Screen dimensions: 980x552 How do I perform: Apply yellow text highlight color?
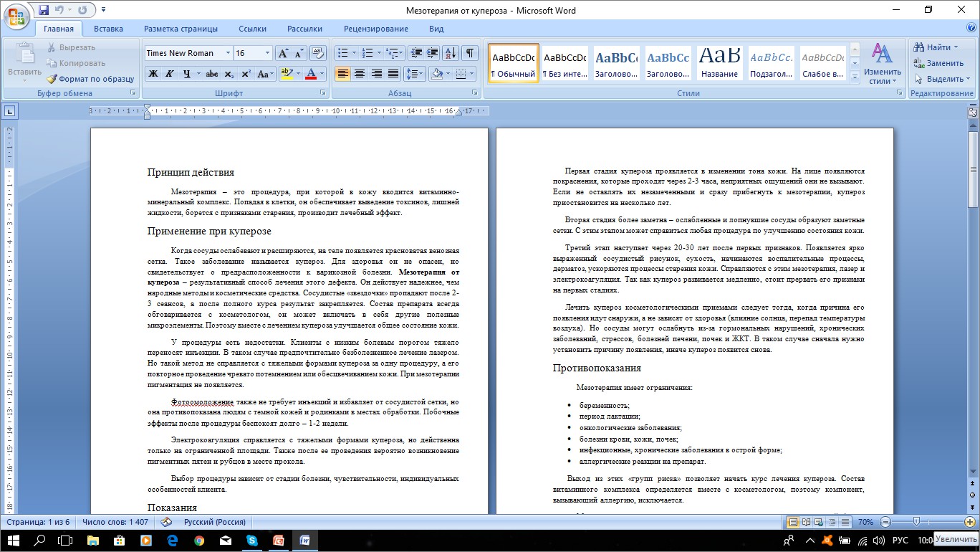click(x=286, y=74)
